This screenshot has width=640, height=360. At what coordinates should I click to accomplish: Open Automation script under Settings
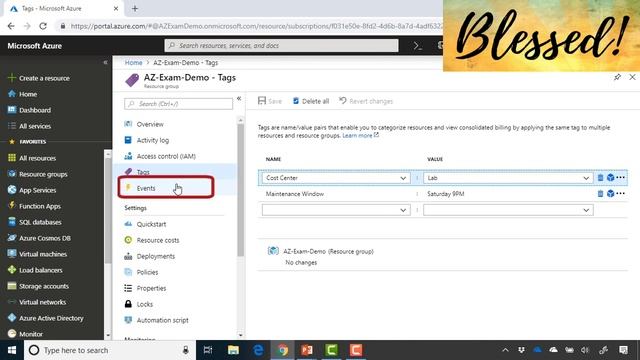pyautogui.click(x=162, y=320)
